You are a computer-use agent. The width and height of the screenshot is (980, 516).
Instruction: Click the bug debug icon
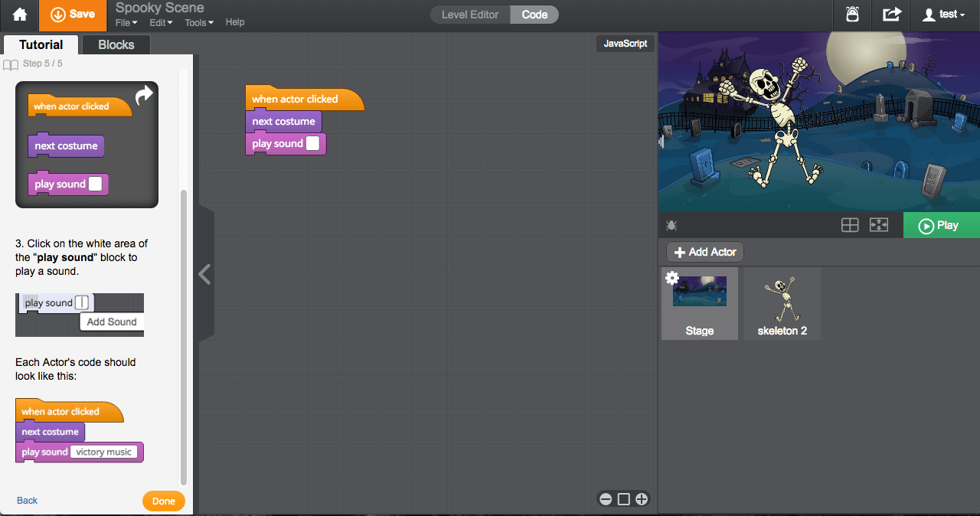point(671,225)
